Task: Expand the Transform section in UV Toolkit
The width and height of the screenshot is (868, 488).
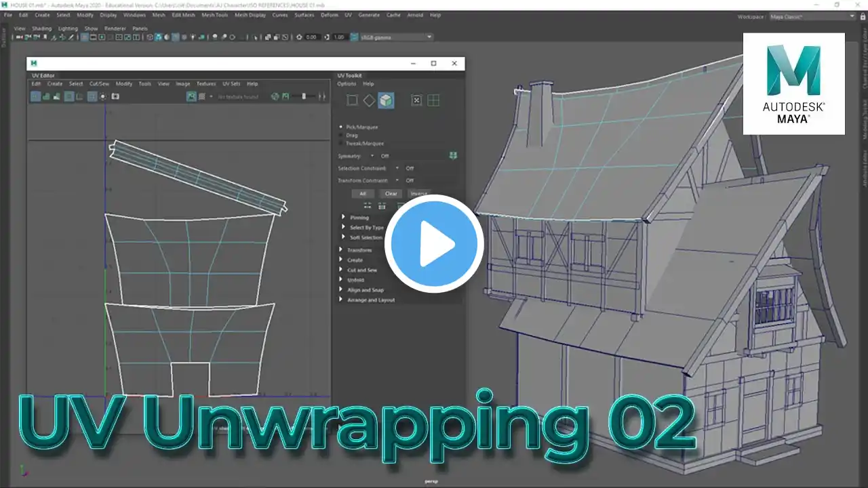Action: (359, 250)
